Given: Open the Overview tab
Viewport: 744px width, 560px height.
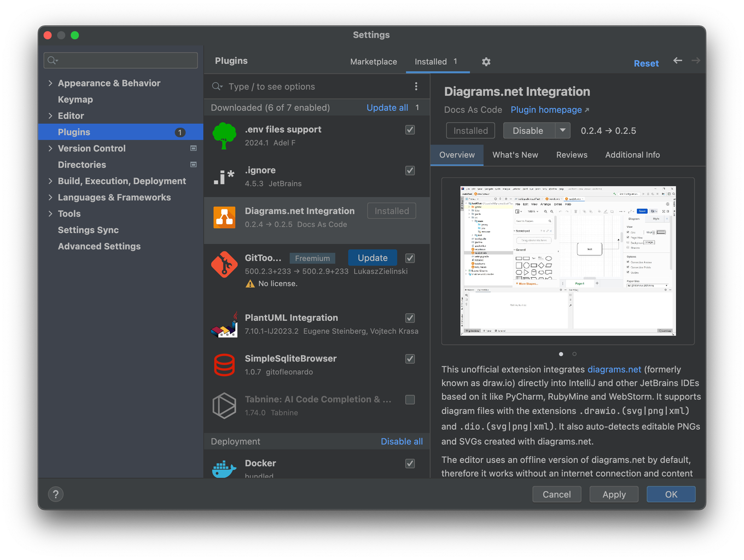Looking at the screenshot, I should pos(457,155).
